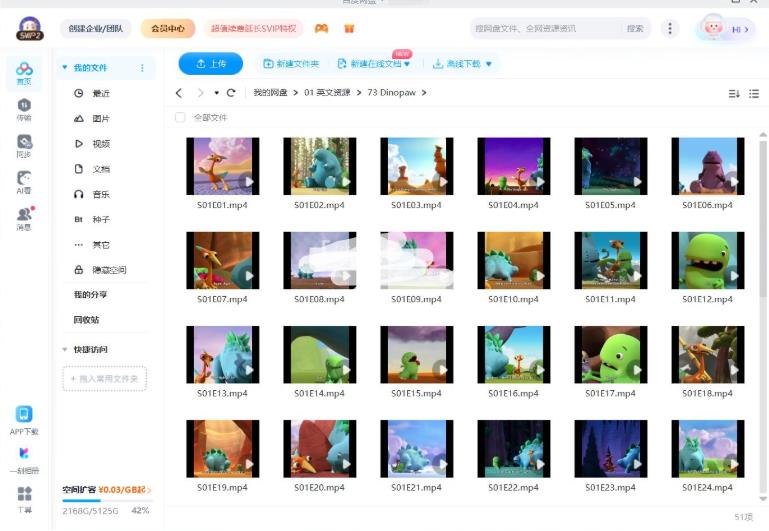769x531 pixels.
Task: Click 01 英文资源 breadcrumb
Action: [327, 93]
